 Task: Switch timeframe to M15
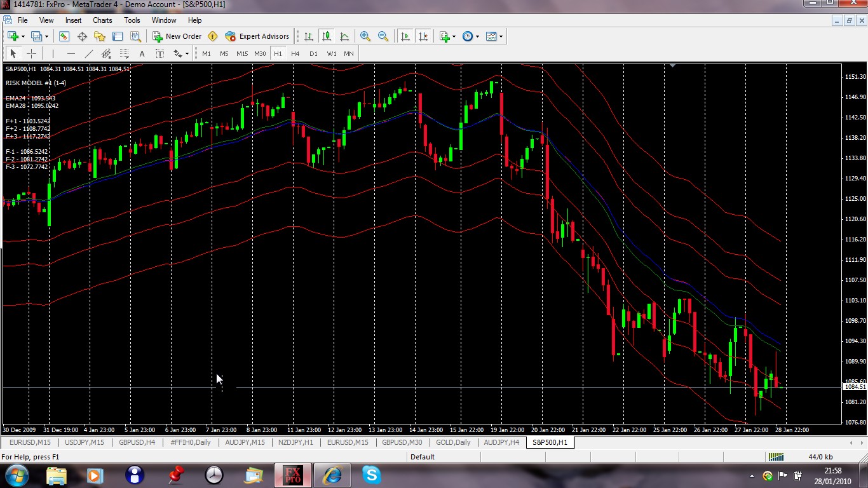pyautogui.click(x=242, y=53)
